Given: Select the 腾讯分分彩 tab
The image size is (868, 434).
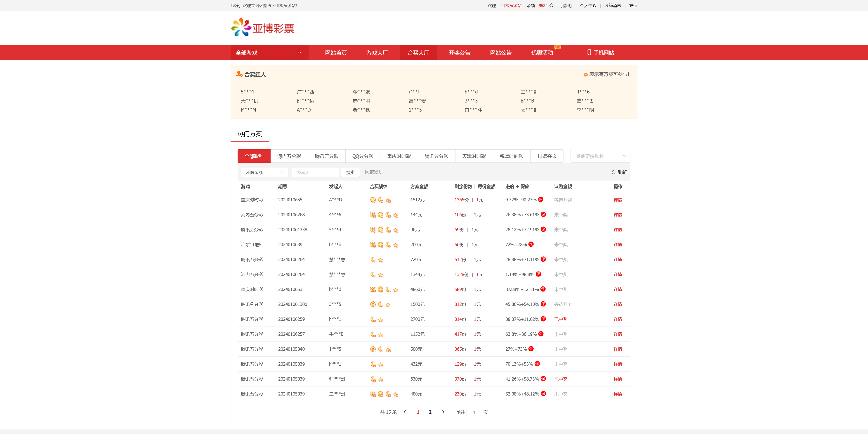Looking at the screenshot, I should 436,156.
